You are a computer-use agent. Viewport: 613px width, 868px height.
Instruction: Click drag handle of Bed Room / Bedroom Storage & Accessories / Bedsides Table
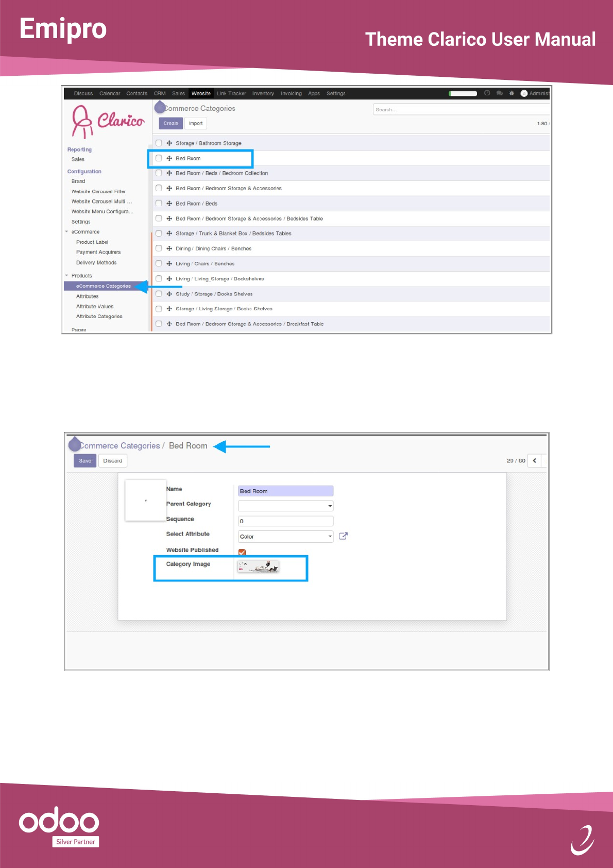pyautogui.click(x=169, y=219)
